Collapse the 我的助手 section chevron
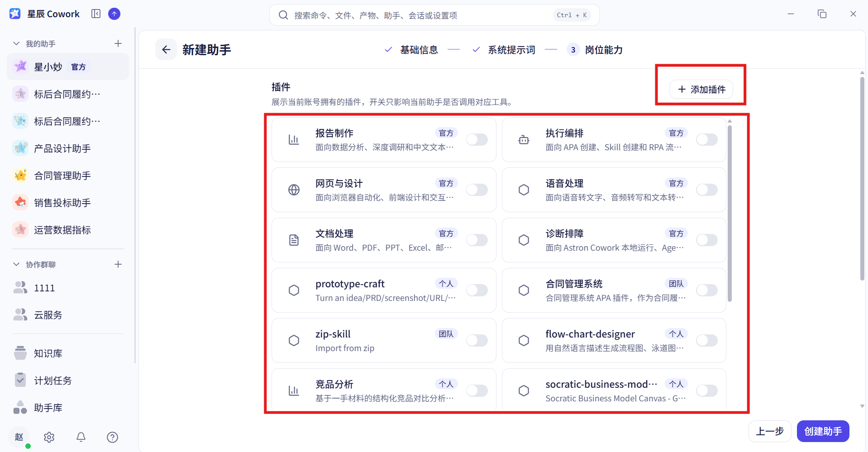Screen dimensions: 868x452 16,43
